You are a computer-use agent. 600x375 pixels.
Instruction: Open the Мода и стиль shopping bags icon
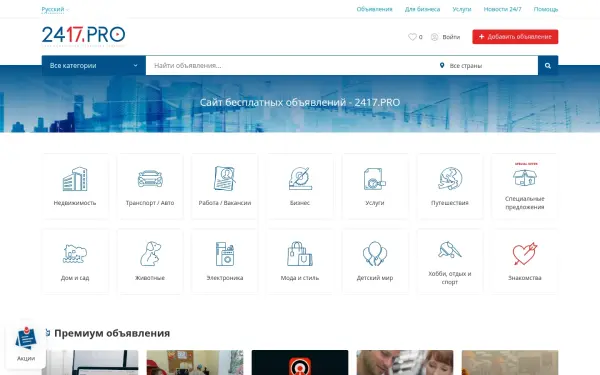300,254
